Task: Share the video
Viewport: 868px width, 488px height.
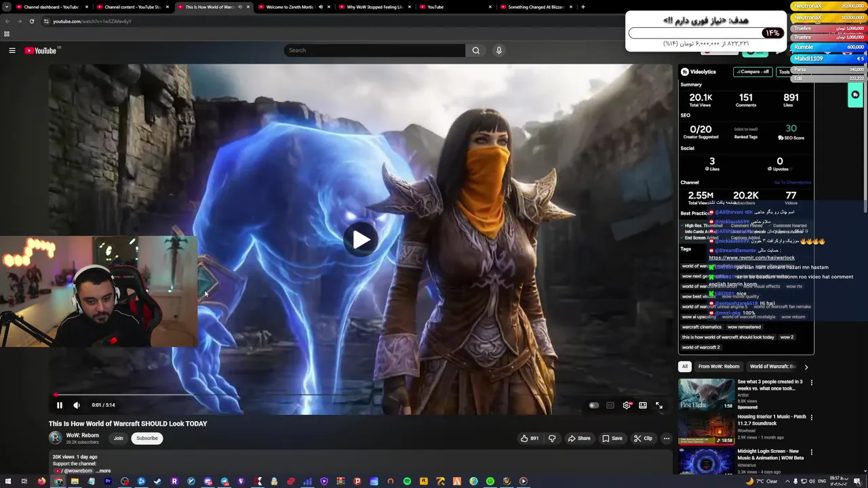Action: pos(579,439)
